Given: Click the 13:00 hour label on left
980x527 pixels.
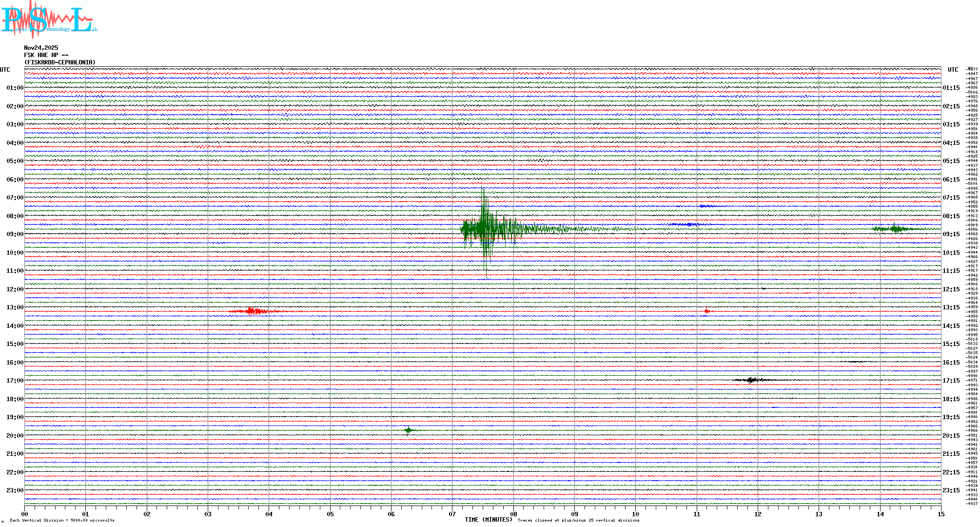Looking at the screenshot, I should coord(15,307).
